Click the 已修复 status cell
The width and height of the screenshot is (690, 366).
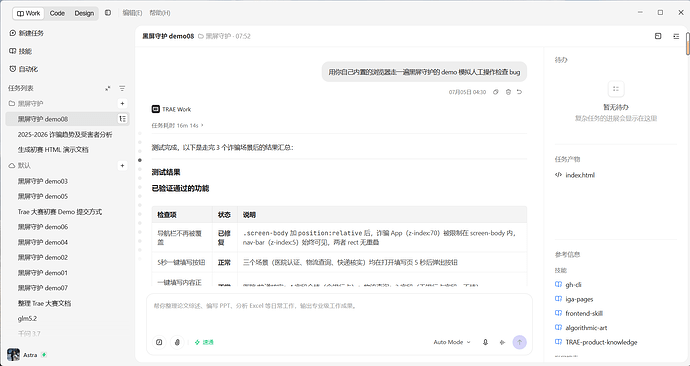pyautogui.click(x=224, y=238)
